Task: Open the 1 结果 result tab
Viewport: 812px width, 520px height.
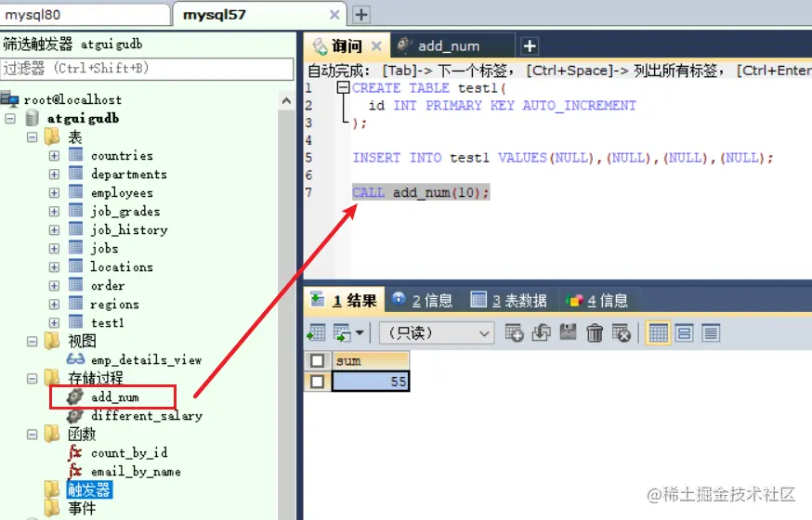Action: tap(344, 300)
